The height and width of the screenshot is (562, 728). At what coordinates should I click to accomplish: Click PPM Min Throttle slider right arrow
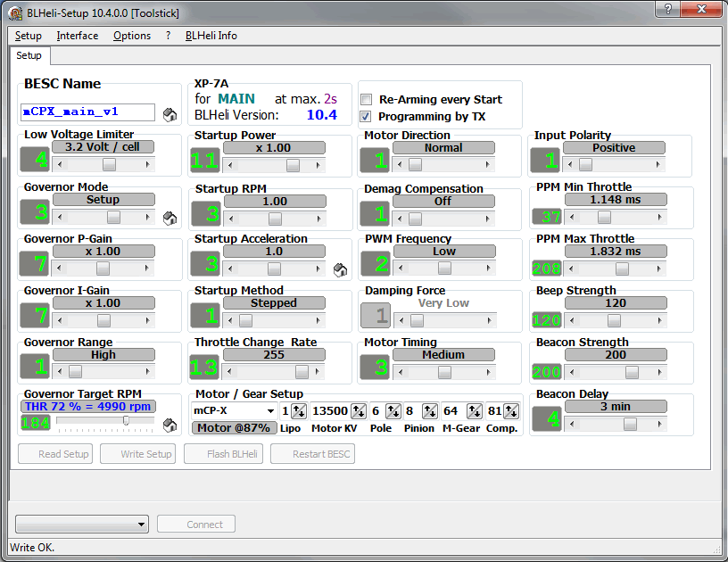(660, 217)
